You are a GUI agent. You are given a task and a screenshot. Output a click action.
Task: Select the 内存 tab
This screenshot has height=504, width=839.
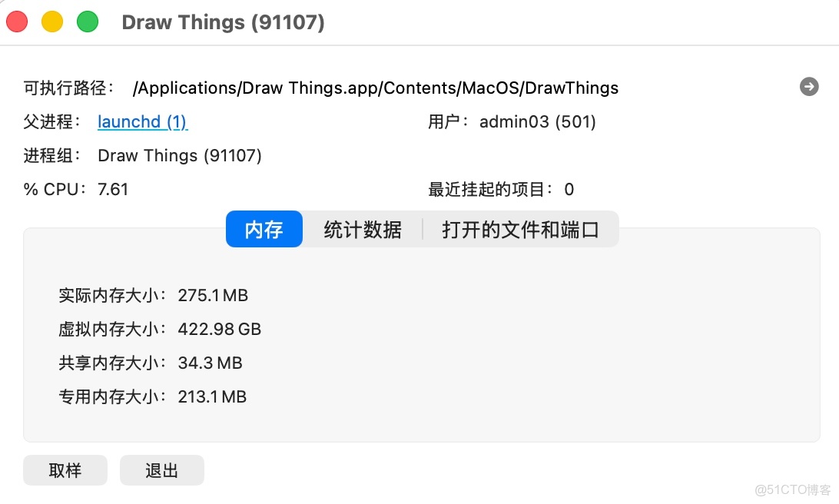coord(264,229)
